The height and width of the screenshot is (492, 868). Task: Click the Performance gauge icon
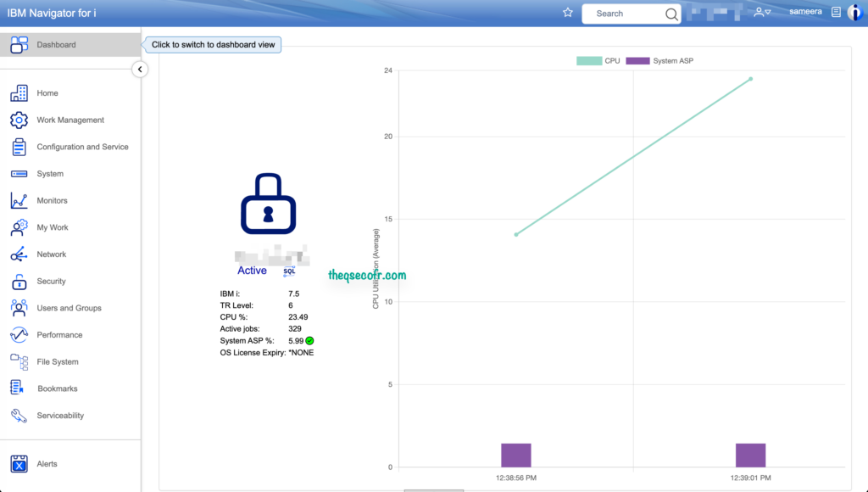click(x=19, y=335)
